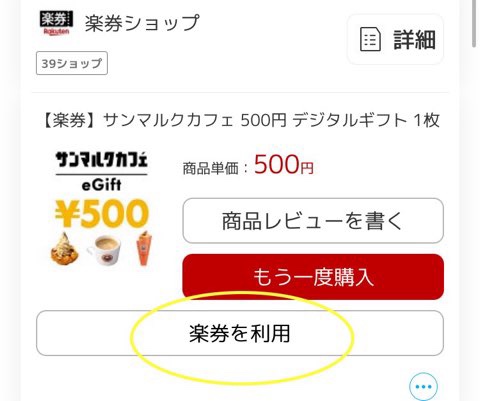Tap the chocolate croissant pastry picture
Image resolution: width=480 pixels, height=401 pixels.
[65, 248]
